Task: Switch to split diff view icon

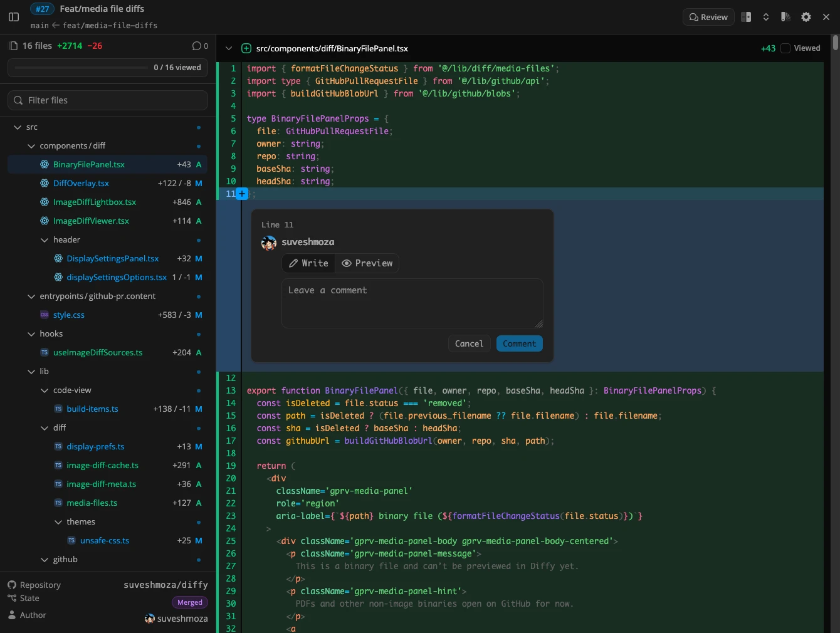Action: click(x=746, y=17)
